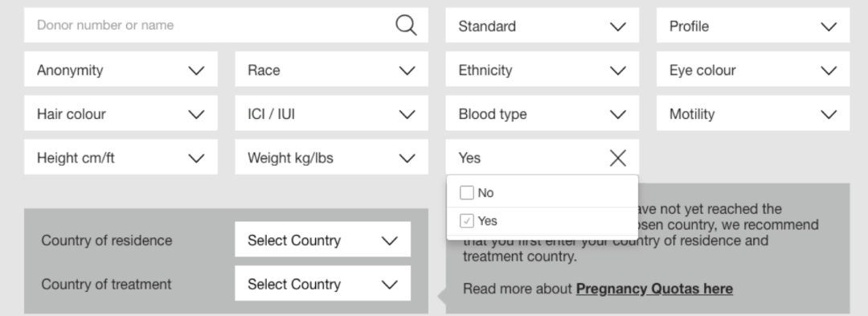Expand the Profile dropdown
This screenshot has height=316, width=868.
coord(753,26)
